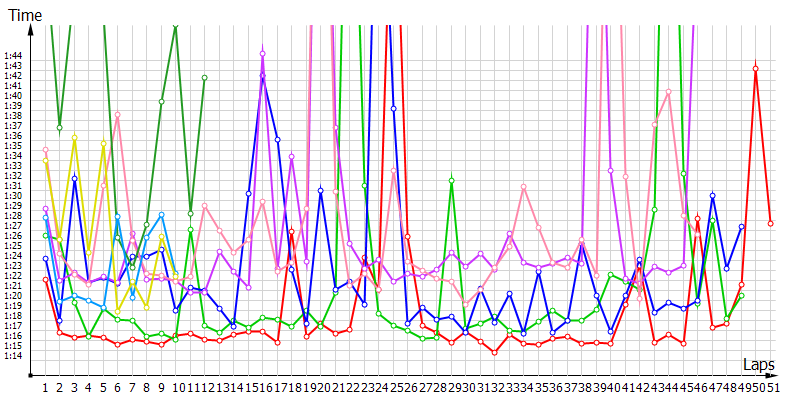Click the 1:44 label on the time axis
The height and width of the screenshot is (400, 800).
(14, 56)
